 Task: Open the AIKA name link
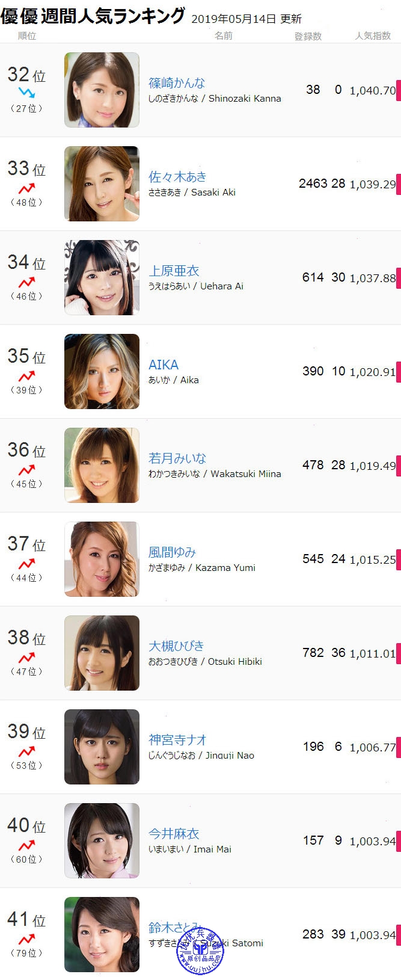tap(164, 365)
